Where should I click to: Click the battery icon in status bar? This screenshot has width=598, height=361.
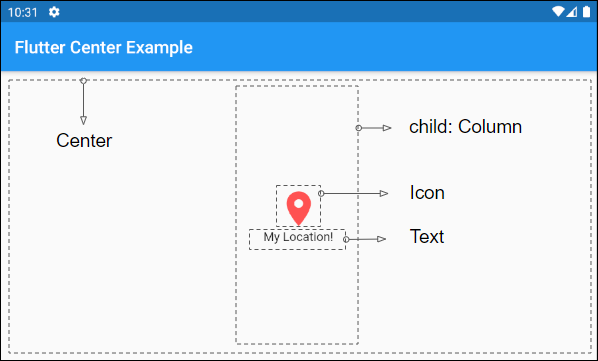point(586,12)
